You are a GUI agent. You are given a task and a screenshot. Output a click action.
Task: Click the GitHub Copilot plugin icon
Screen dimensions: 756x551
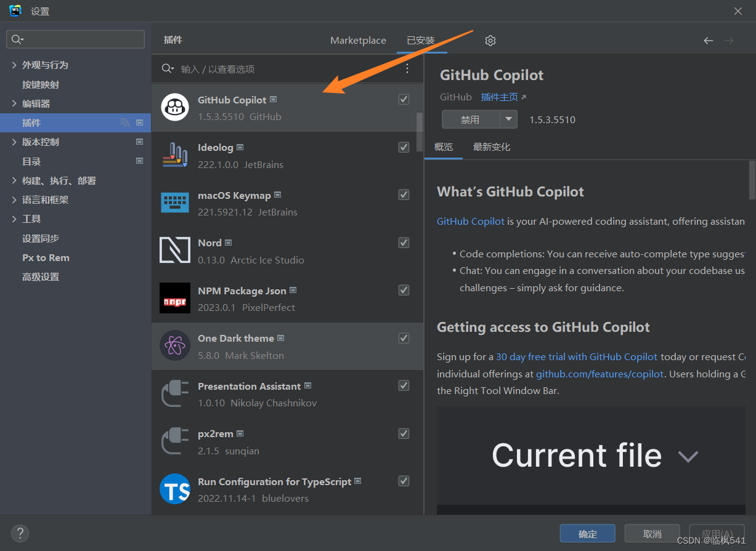175,107
